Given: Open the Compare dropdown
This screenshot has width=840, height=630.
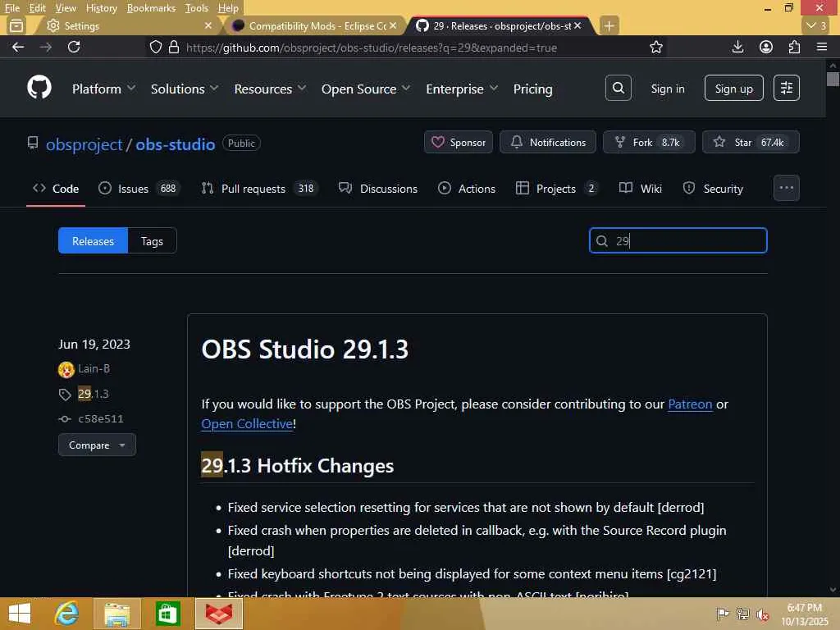Looking at the screenshot, I should coord(97,445).
